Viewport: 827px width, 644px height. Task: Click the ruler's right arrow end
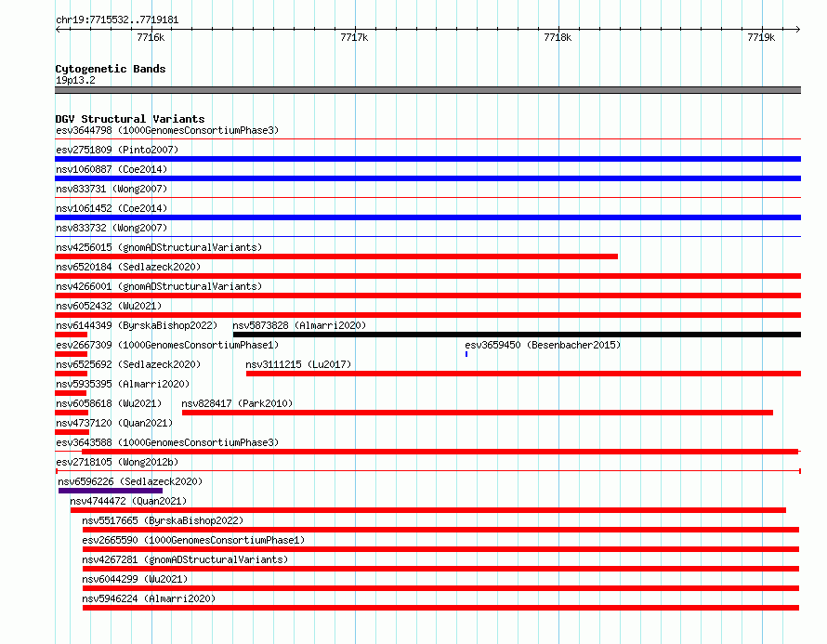798,29
